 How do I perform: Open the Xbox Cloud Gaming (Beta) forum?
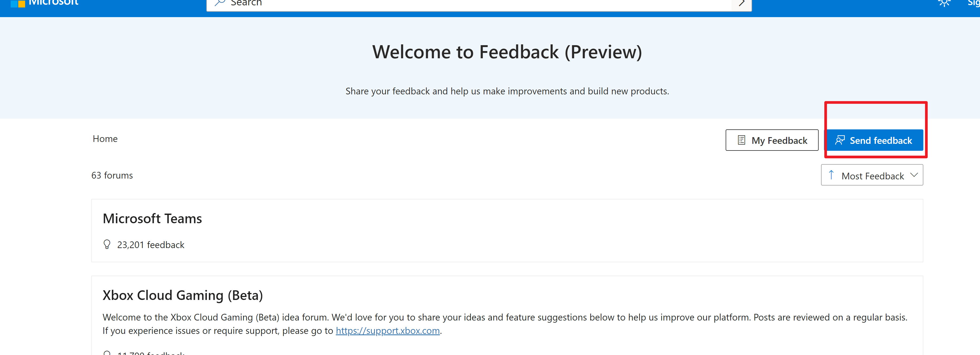tap(182, 295)
